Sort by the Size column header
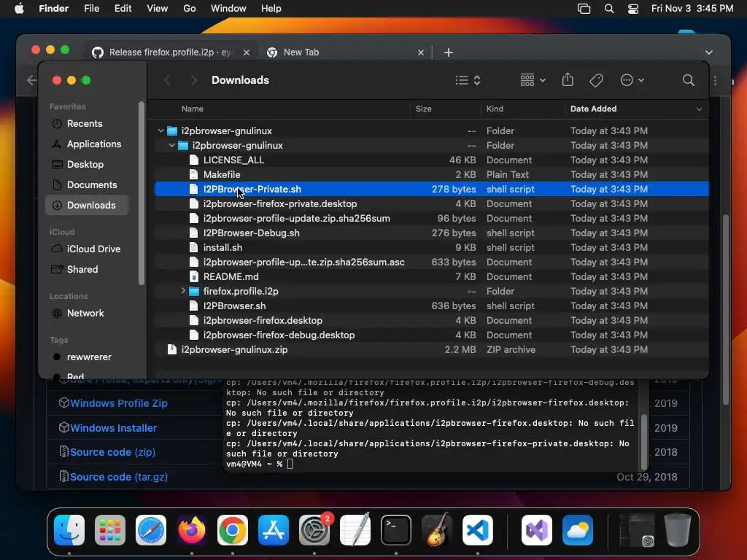Screen dimensions: 747x560 click(424, 109)
